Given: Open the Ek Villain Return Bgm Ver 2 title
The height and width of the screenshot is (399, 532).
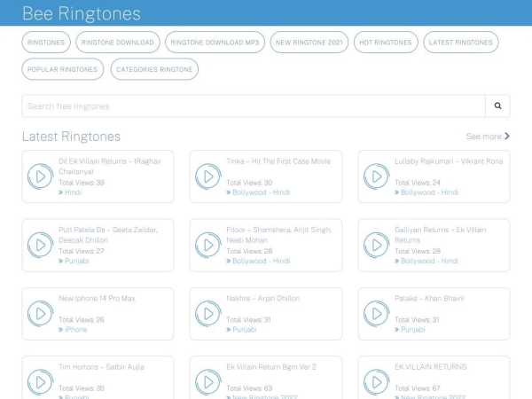Looking at the screenshot, I should (270, 366).
